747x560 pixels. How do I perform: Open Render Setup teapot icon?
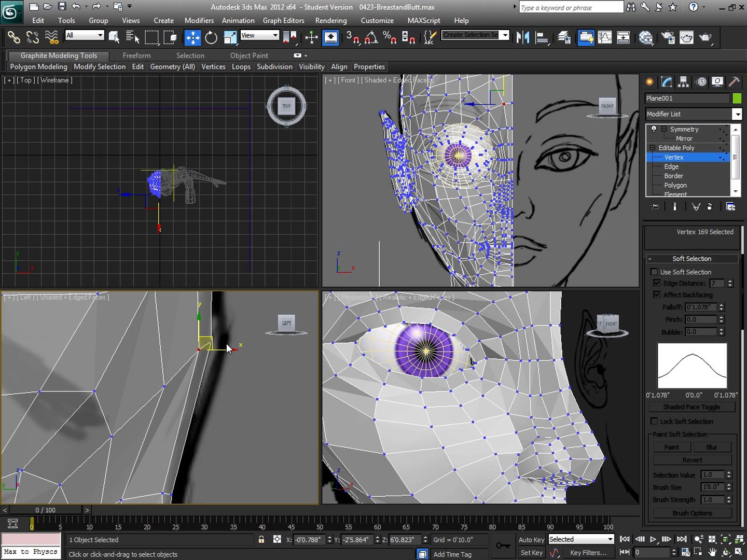[x=668, y=37]
